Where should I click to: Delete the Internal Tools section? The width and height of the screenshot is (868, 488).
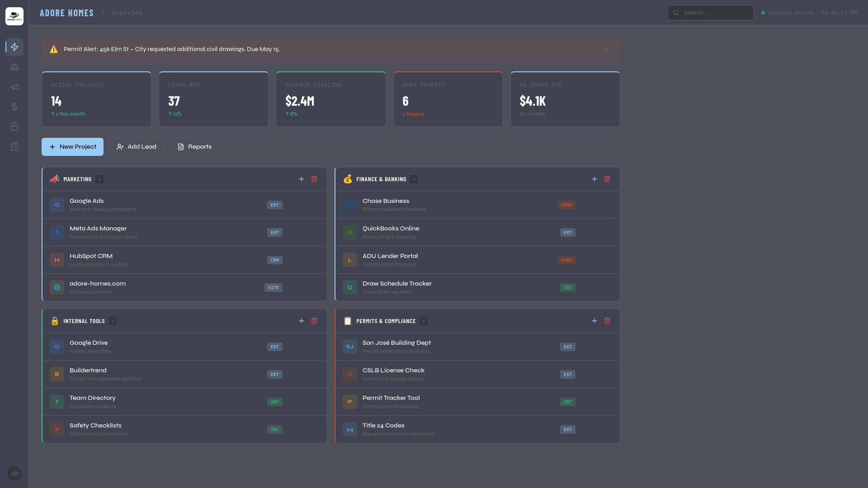click(x=314, y=321)
